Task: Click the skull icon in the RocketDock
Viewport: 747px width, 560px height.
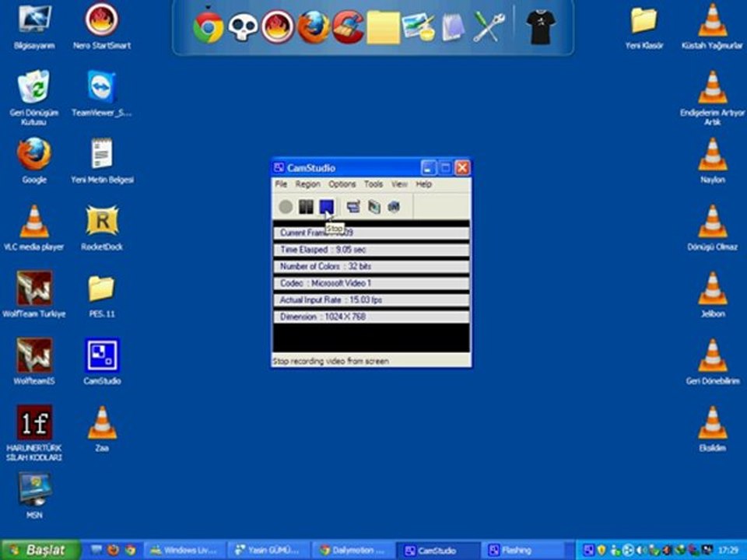Action: [x=243, y=28]
